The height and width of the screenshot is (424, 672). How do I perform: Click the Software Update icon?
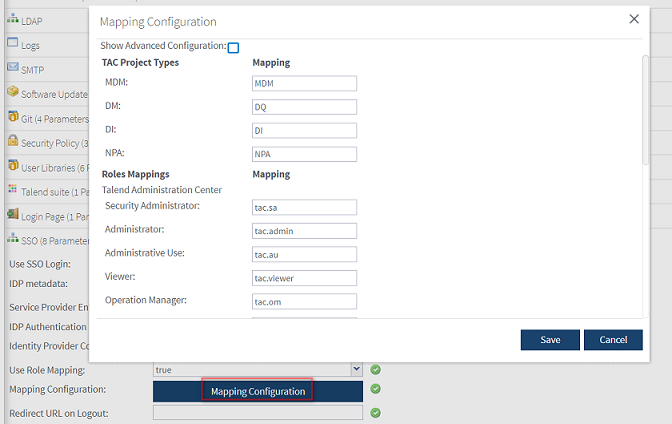pos(13,93)
